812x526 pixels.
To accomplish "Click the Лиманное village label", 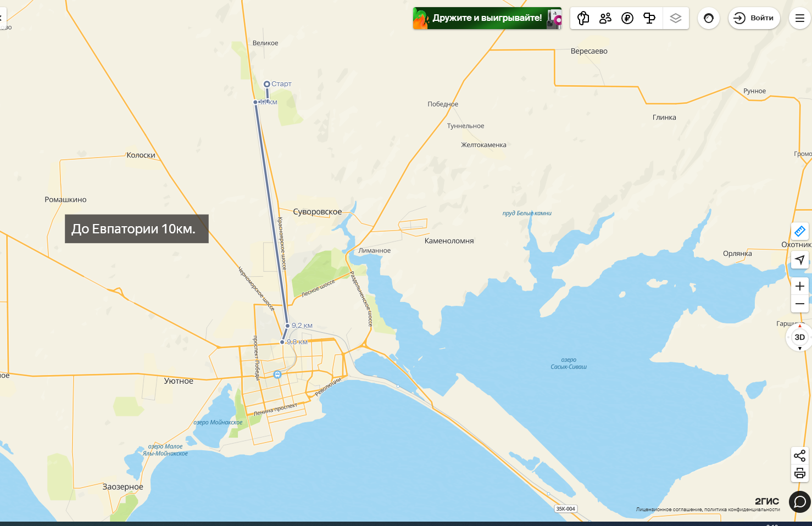I will (374, 251).
